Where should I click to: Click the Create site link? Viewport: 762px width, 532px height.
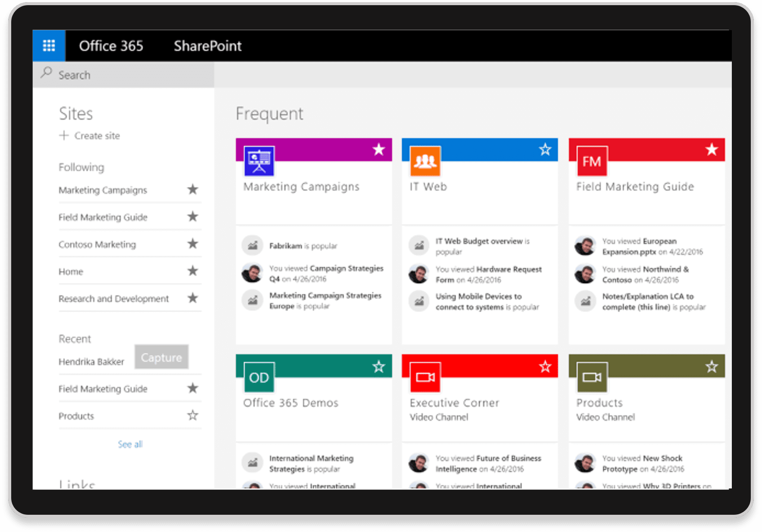(97, 136)
